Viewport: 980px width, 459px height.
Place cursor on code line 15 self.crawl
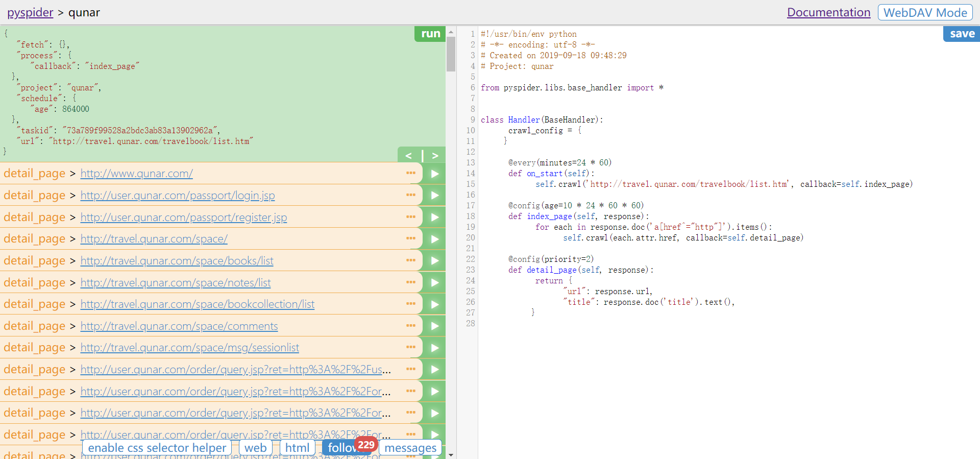pos(724,184)
